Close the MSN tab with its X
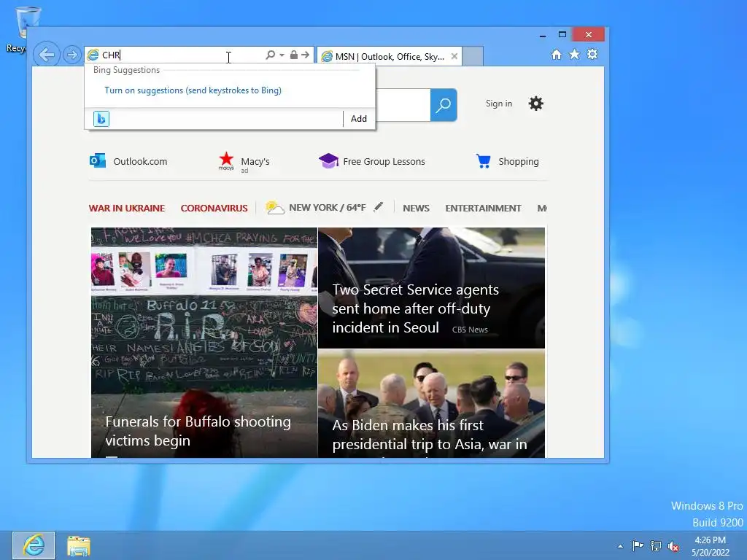The height and width of the screenshot is (560, 747). tap(454, 56)
